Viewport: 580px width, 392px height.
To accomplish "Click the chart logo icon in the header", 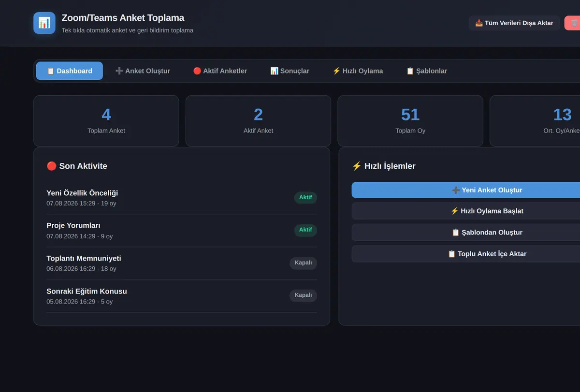I will click(44, 23).
